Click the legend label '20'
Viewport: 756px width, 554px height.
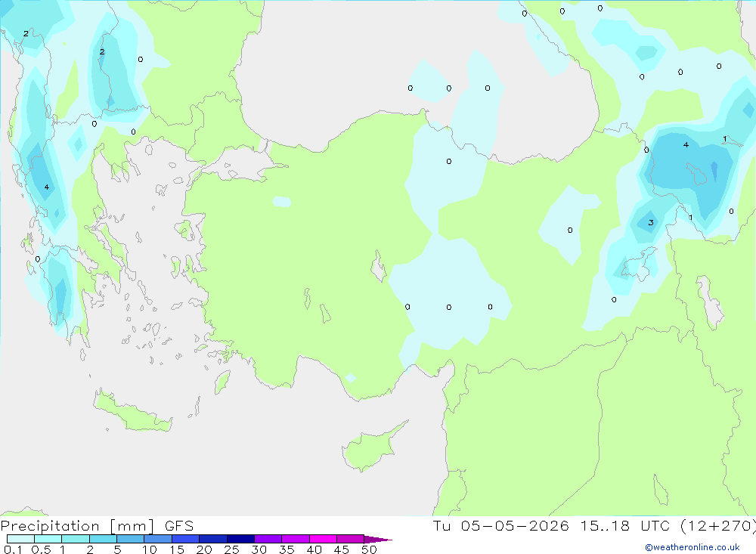[x=204, y=549]
